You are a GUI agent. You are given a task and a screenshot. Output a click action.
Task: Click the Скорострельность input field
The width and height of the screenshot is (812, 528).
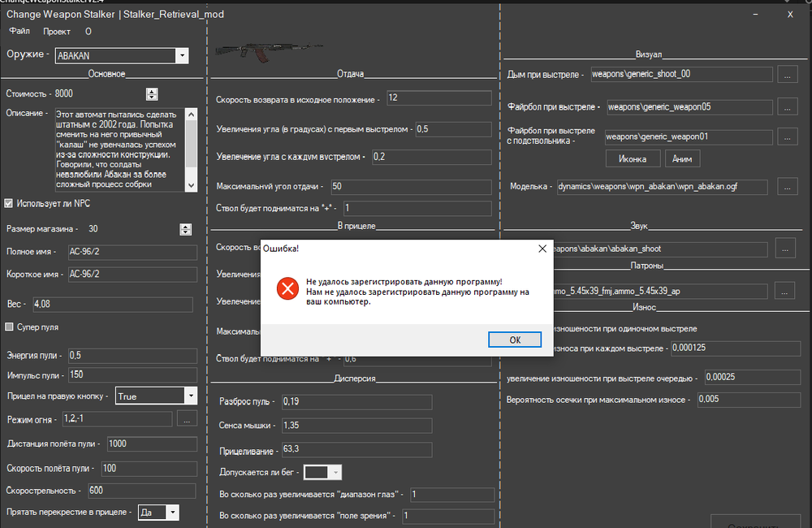click(140, 491)
